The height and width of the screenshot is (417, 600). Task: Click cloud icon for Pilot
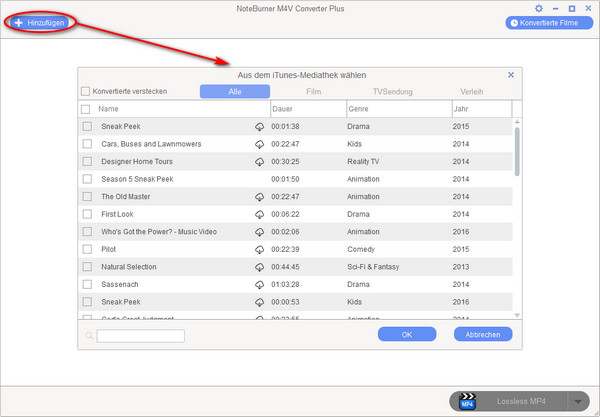click(259, 250)
